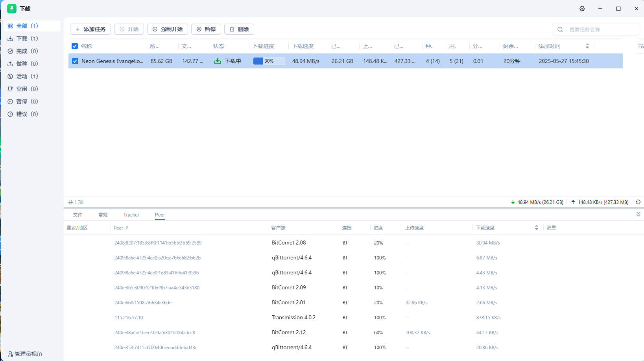Uncheck the Neon Genesis Evangelion task checkbox
The width and height of the screenshot is (644, 361).
tap(75, 61)
